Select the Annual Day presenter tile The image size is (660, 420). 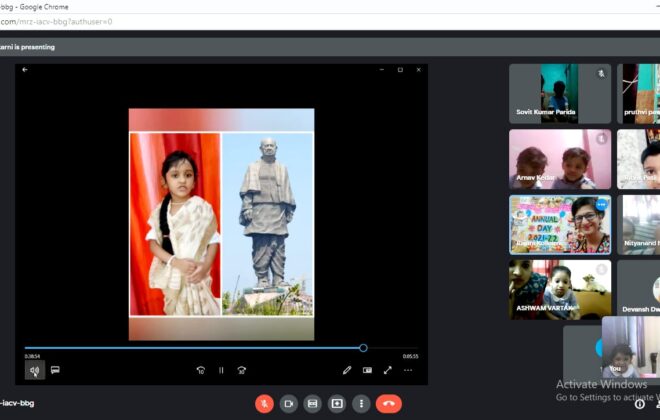pos(560,225)
